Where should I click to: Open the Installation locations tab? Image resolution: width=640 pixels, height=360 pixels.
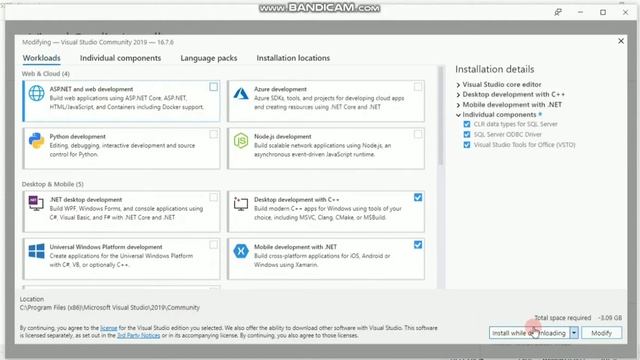point(293,58)
